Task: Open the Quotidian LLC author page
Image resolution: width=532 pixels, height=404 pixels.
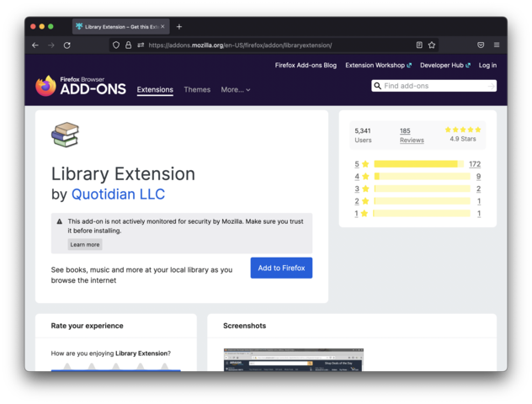Action: click(x=118, y=194)
